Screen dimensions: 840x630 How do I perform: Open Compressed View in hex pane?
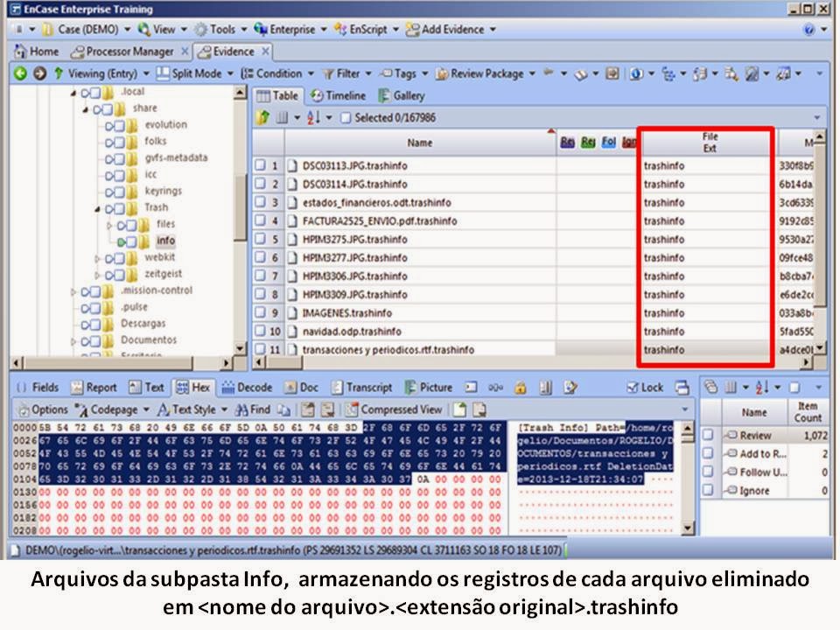(395, 409)
